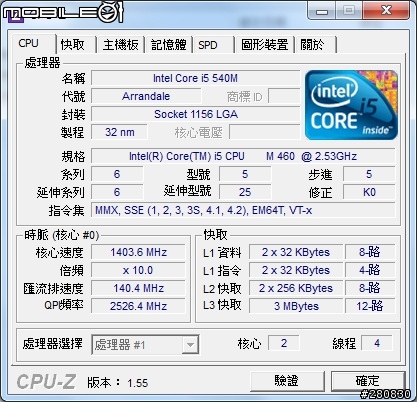Click the version 1.55 text

[137, 383]
